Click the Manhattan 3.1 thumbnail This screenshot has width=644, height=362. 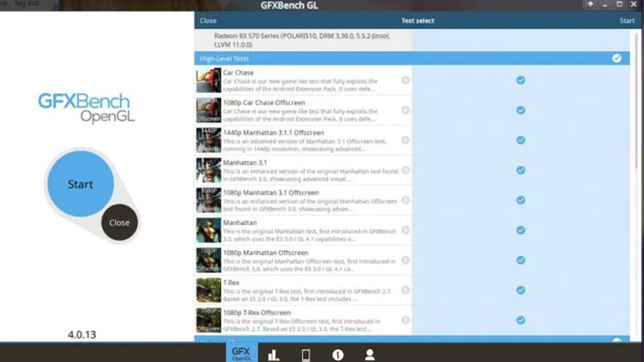(x=208, y=170)
